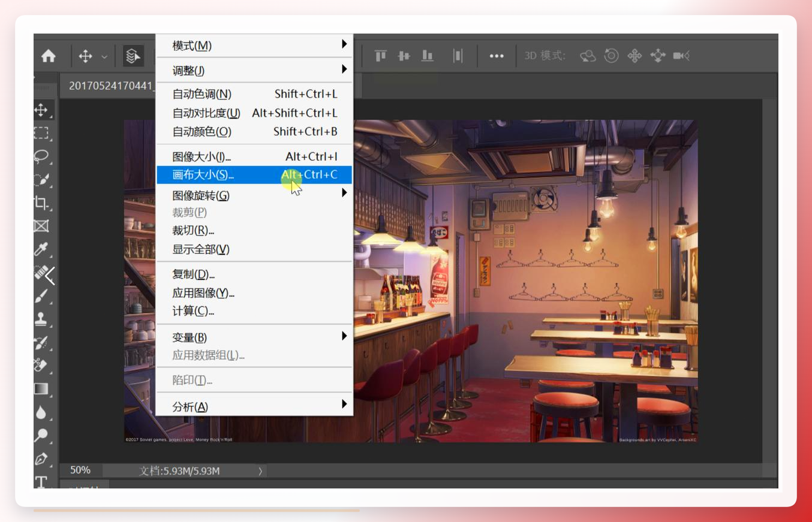Apply 自动颜色(O) from the menu
Screen dimensions: 812x522
[x=254, y=131]
